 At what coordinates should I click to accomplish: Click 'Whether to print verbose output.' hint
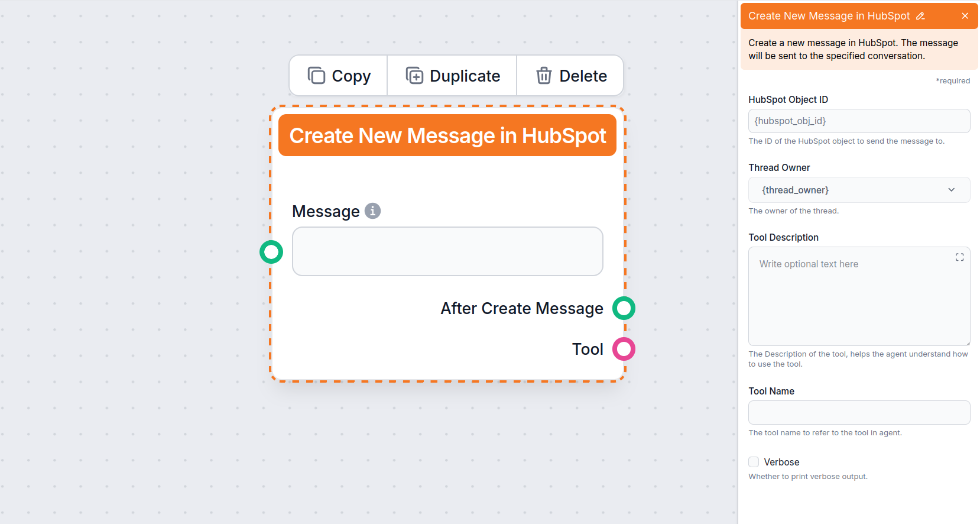(x=808, y=476)
